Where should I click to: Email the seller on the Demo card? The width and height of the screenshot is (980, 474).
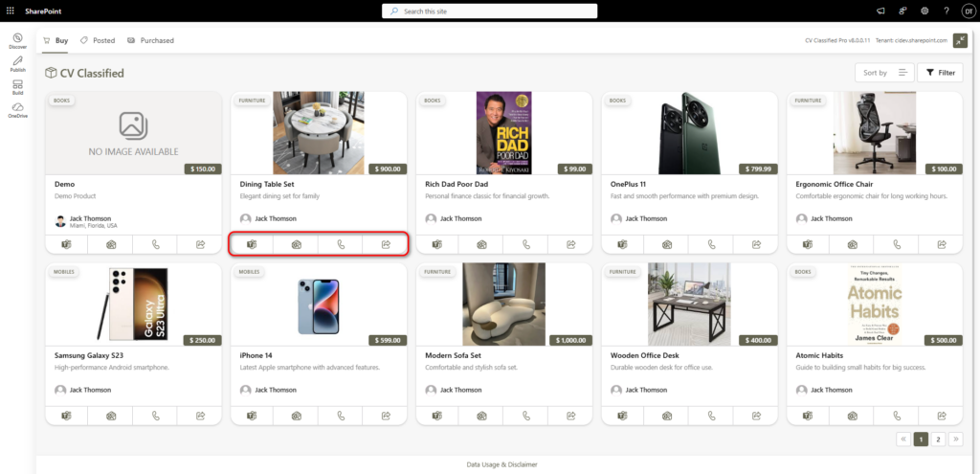pos(111,244)
